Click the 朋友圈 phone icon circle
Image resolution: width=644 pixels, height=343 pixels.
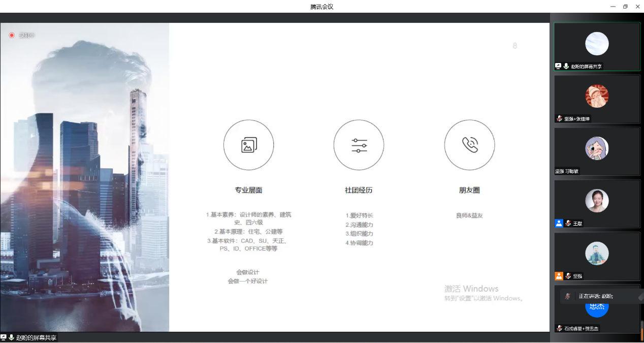469,145
